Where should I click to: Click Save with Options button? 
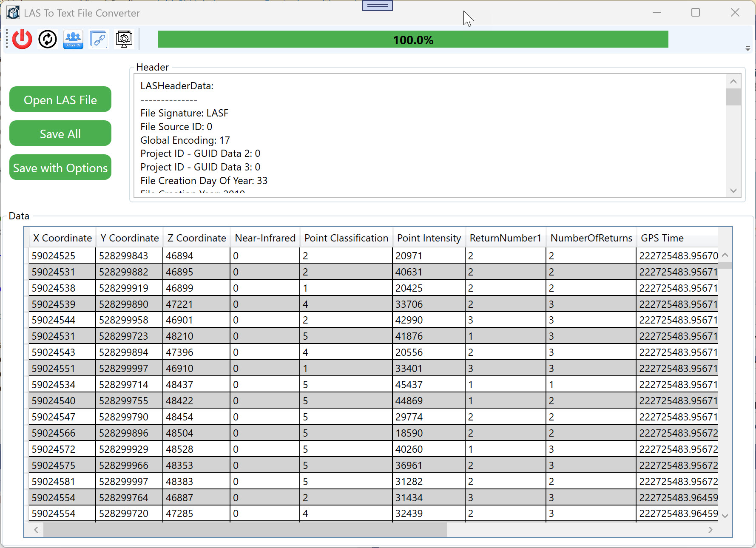point(60,168)
